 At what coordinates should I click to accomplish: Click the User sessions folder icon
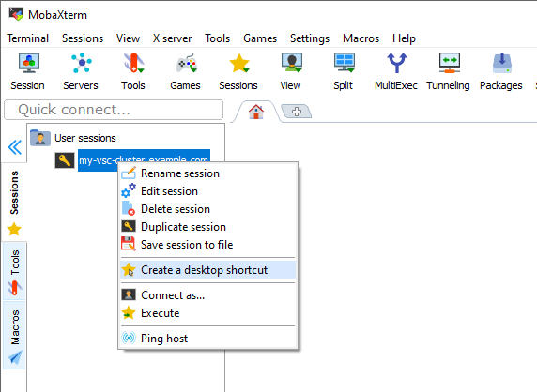point(40,138)
